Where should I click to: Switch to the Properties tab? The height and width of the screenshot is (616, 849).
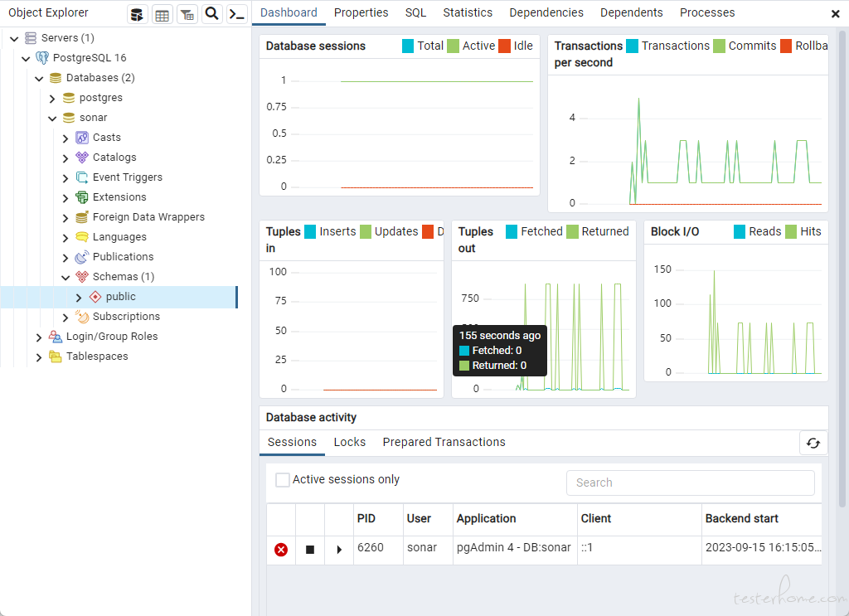coord(361,12)
